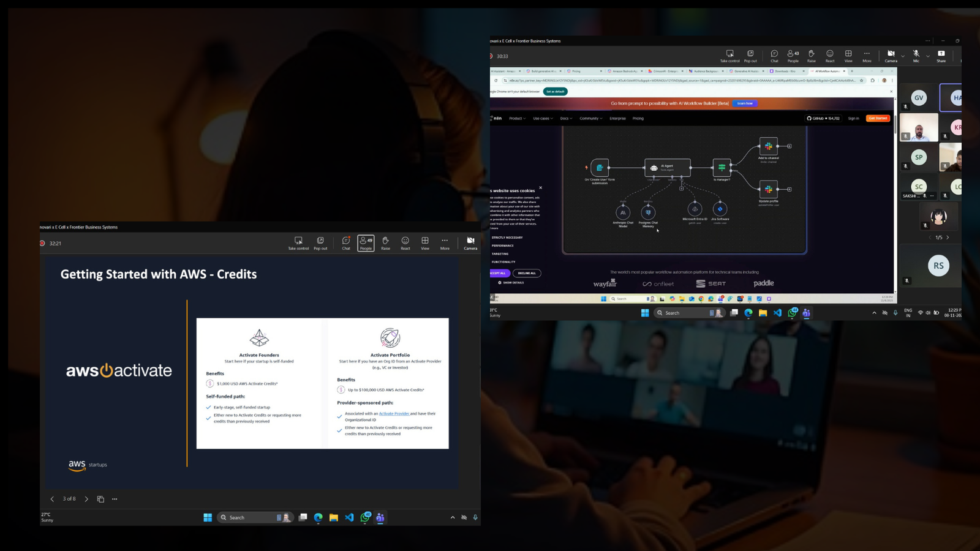Screen dimensions: 980x551
Task: Pop out the shared AWS slide content
Action: pyautogui.click(x=320, y=243)
